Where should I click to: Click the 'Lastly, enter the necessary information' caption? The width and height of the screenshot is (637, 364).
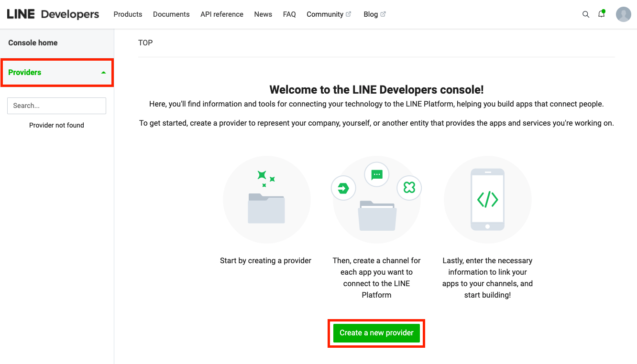click(x=487, y=278)
